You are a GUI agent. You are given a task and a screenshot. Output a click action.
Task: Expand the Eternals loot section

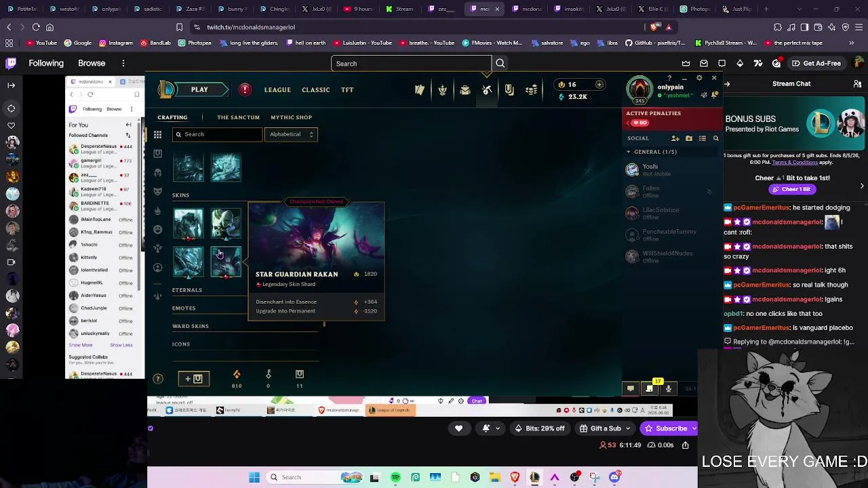click(x=187, y=290)
